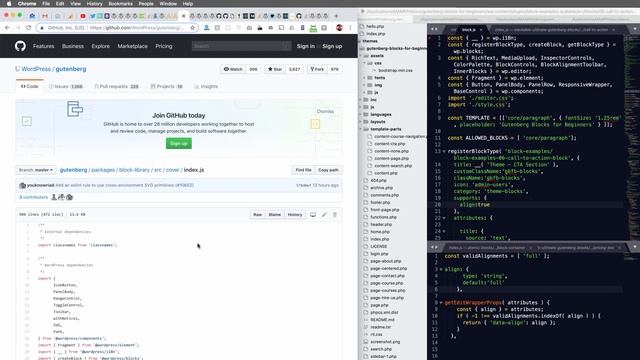Open the History menu in menu bar
Viewport: 640px width, 360px height.
pos(94,4)
